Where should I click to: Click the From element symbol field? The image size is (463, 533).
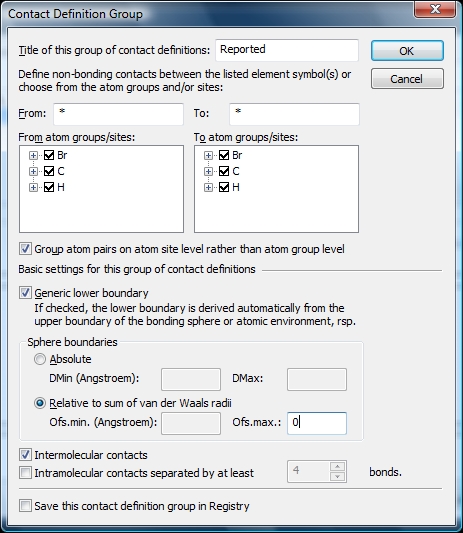point(118,114)
